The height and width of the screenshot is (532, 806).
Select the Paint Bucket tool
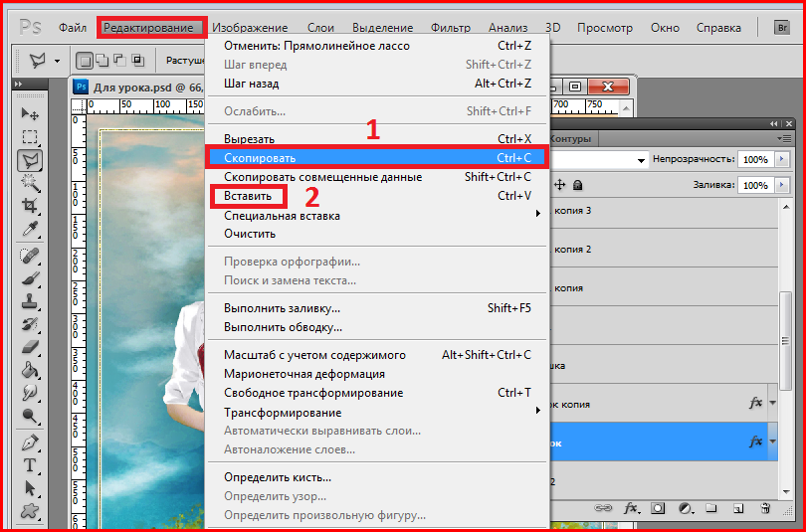pyautogui.click(x=30, y=370)
